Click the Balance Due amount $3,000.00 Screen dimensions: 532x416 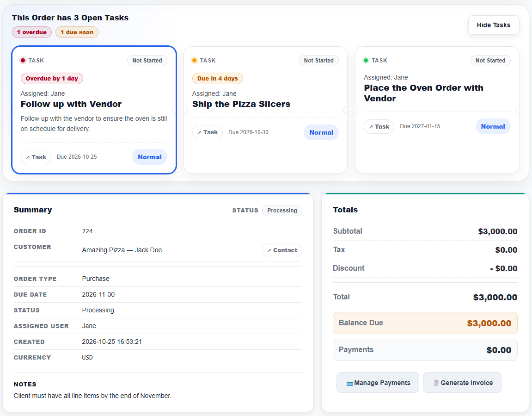point(489,323)
